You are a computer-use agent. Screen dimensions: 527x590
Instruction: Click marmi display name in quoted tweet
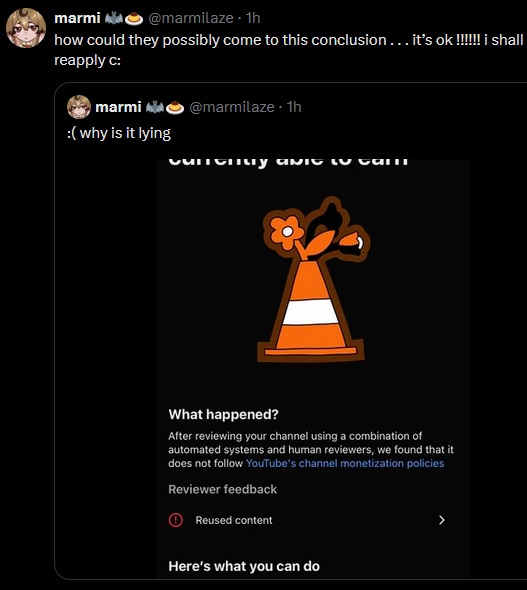coord(118,107)
